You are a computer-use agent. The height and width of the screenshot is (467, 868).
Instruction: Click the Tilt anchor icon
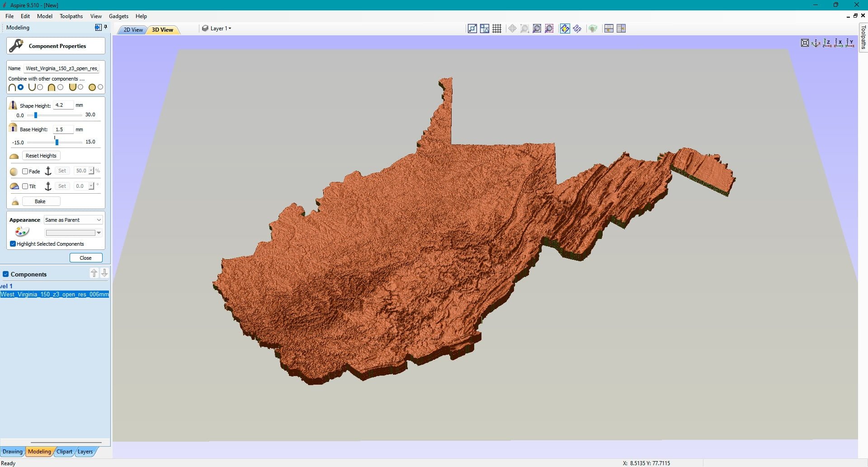tap(48, 186)
